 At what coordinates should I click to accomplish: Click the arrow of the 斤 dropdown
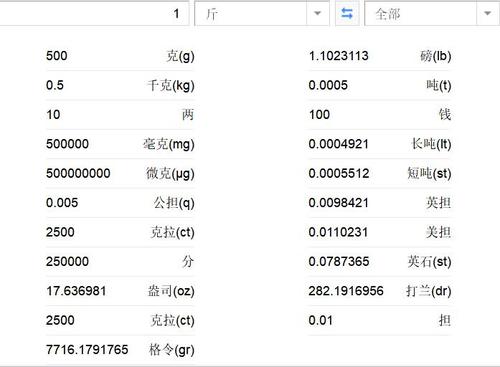[318, 13]
